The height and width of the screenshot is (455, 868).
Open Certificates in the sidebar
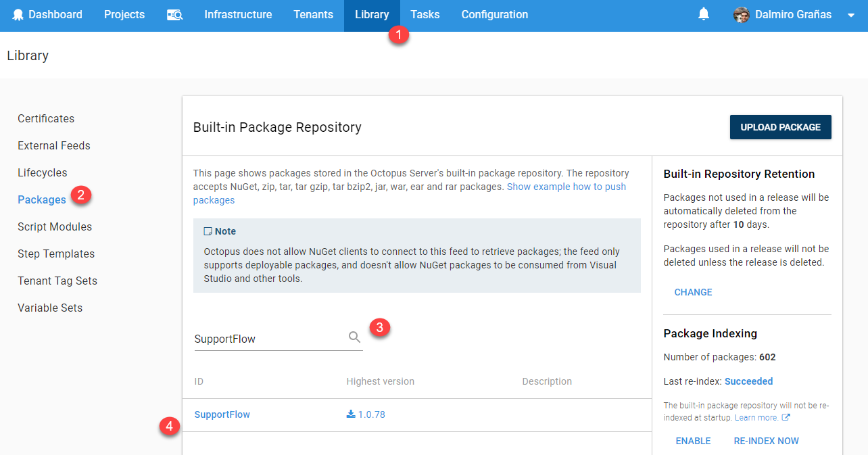46,118
